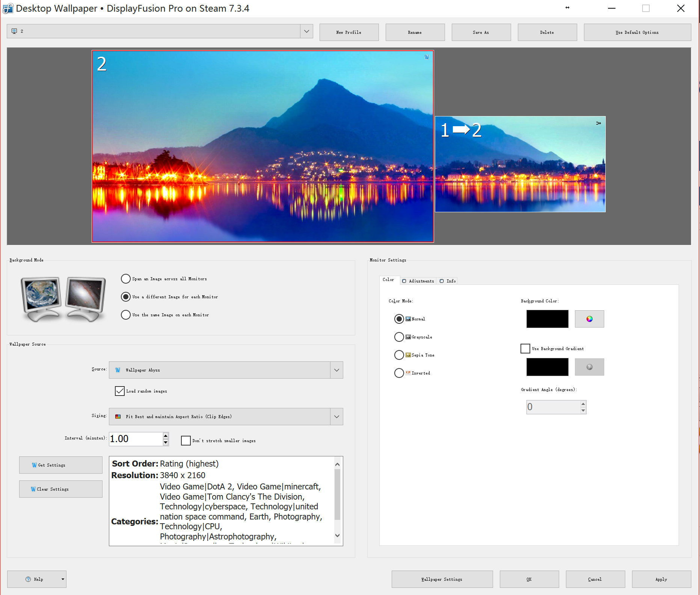Switch to the Adjustments tab
The height and width of the screenshot is (595, 700).
click(418, 281)
